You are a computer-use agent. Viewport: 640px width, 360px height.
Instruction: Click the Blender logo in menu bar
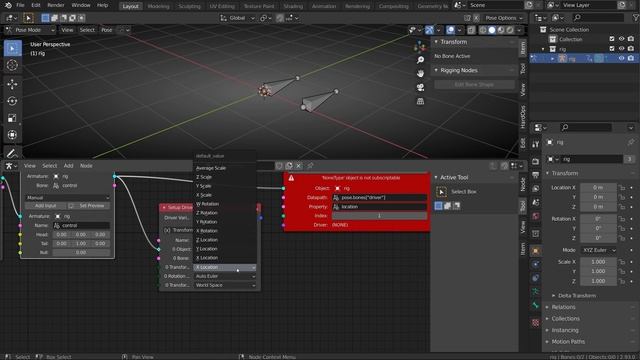(x=8, y=5)
